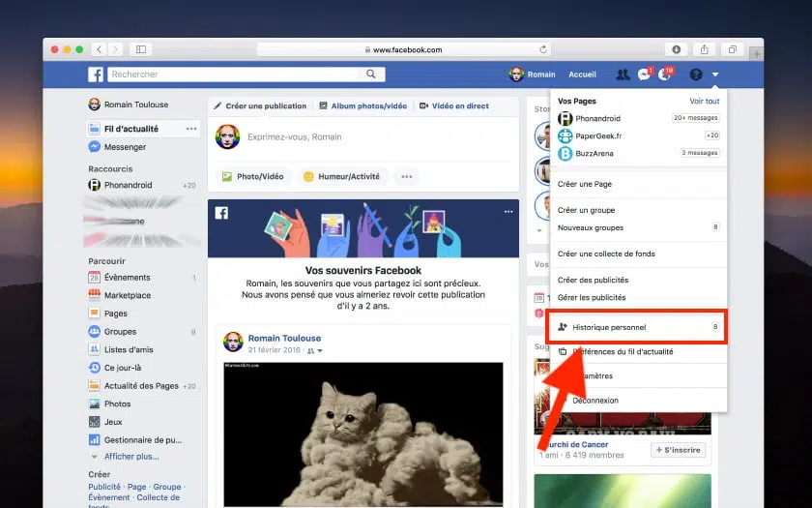Open Messenger in left sidebar

coord(124,147)
